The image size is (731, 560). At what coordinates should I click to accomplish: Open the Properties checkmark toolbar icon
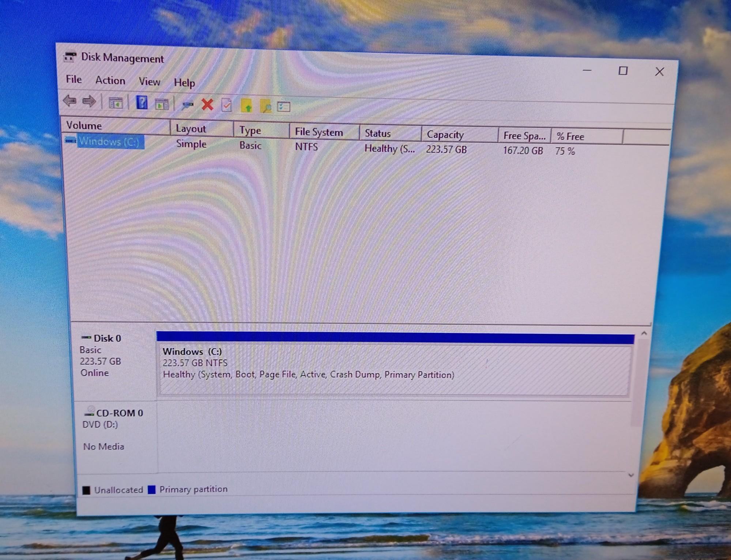click(x=227, y=105)
